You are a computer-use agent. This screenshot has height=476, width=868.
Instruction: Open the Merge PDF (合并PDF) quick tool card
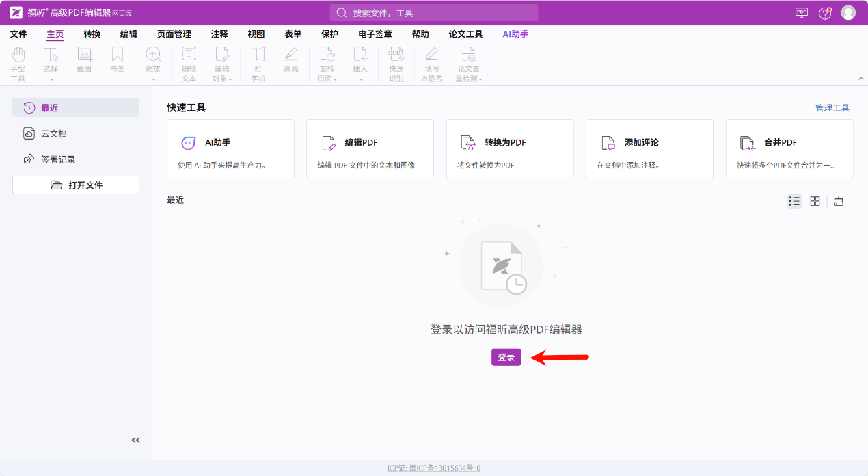pyautogui.click(x=789, y=148)
